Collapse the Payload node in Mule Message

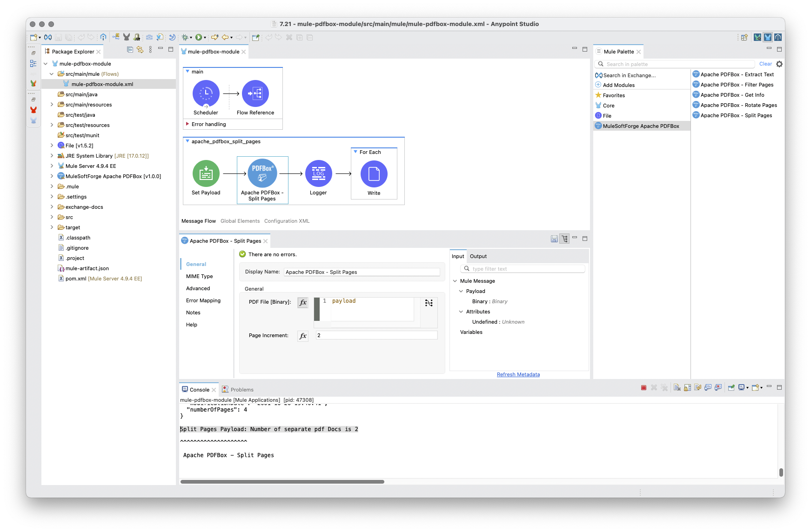(461, 291)
